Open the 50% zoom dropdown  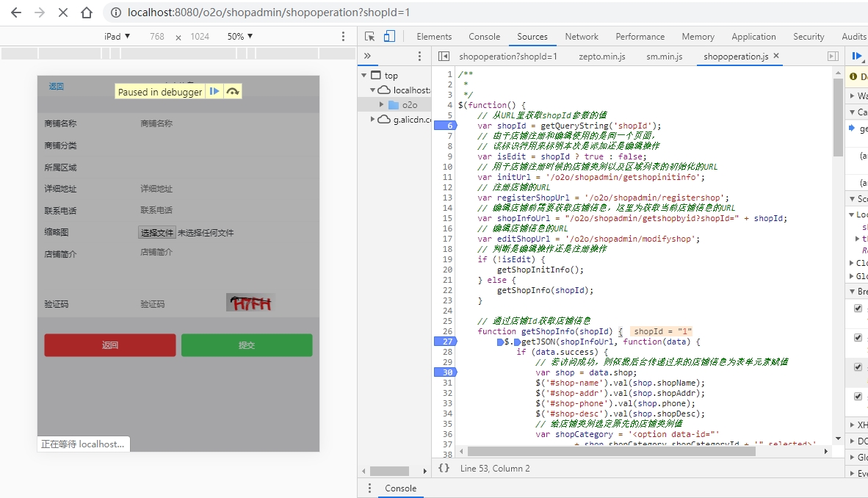239,36
